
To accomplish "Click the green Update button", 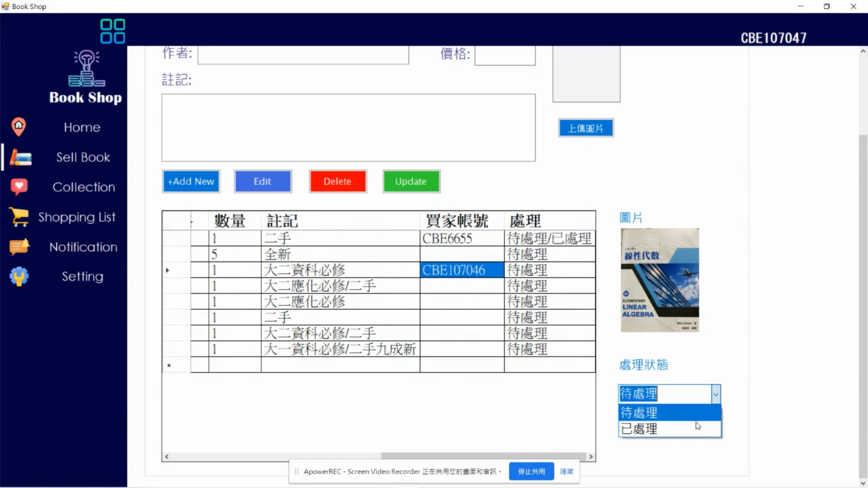I will pyautogui.click(x=411, y=182).
